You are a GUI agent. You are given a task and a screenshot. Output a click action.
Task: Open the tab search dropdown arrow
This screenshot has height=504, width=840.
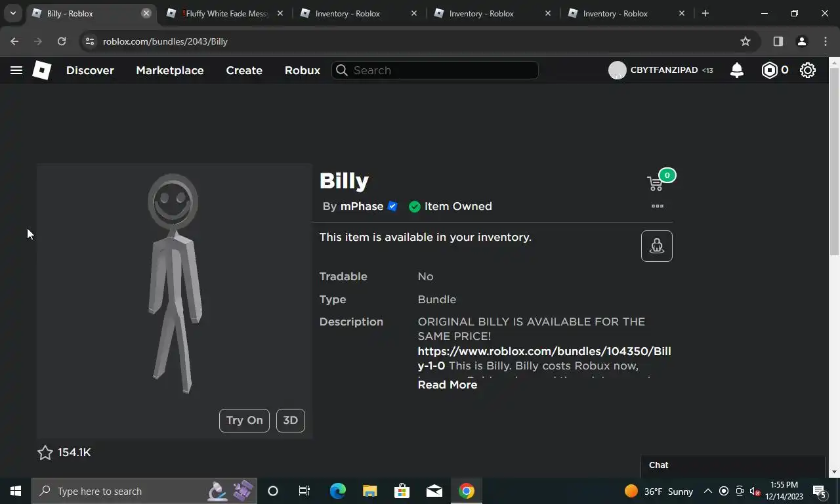pyautogui.click(x=12, y=13)
